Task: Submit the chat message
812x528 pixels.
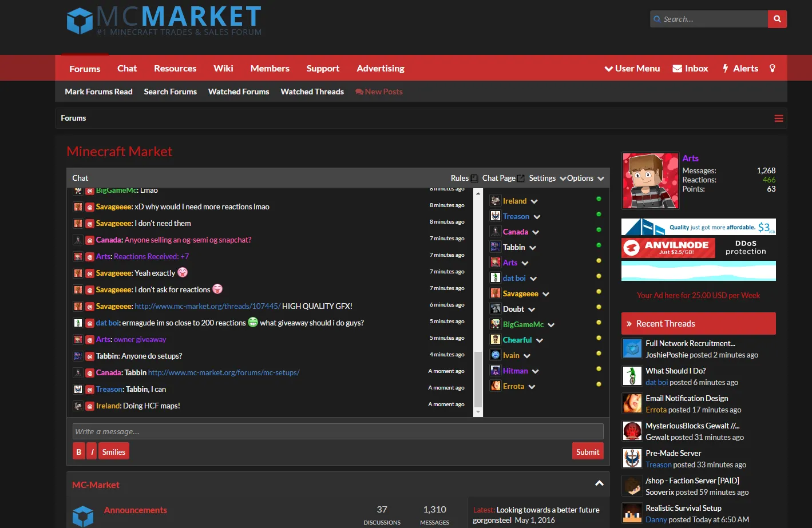Action: 588,451
